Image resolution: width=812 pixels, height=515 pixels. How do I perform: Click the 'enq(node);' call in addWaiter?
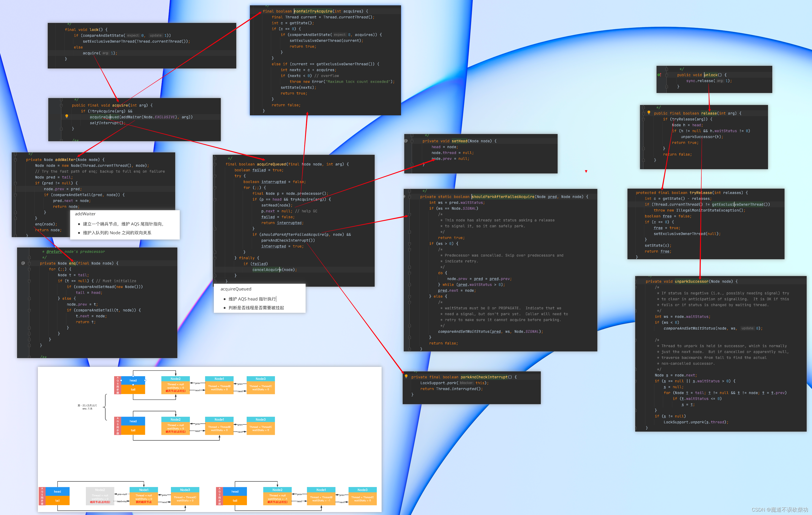point(46,224)
